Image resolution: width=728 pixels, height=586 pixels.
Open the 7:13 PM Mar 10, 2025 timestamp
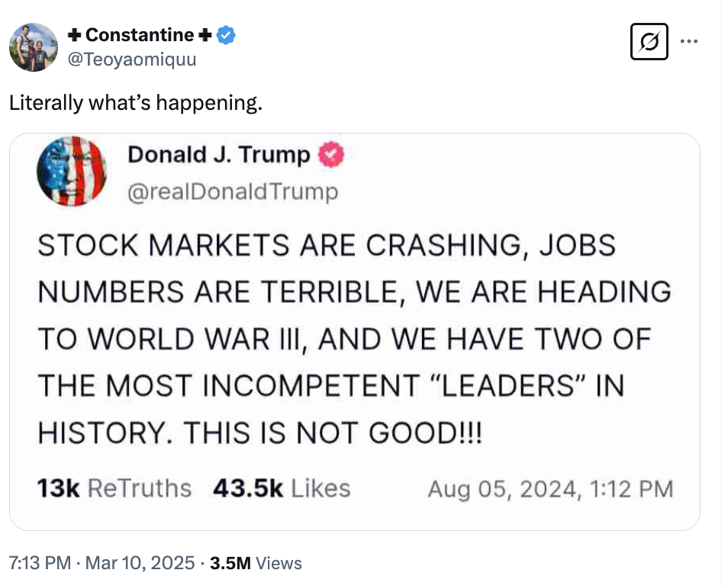(101, 563)
